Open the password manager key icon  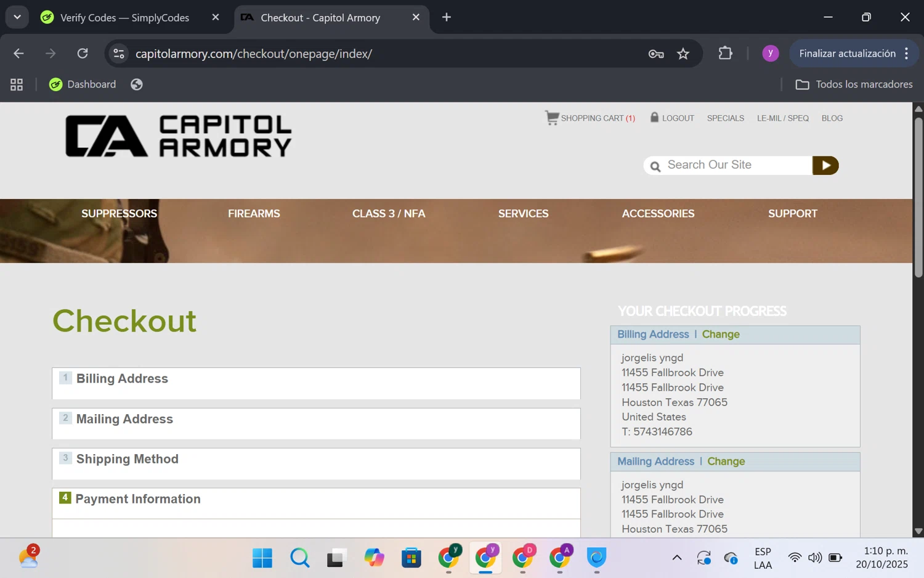656,54
